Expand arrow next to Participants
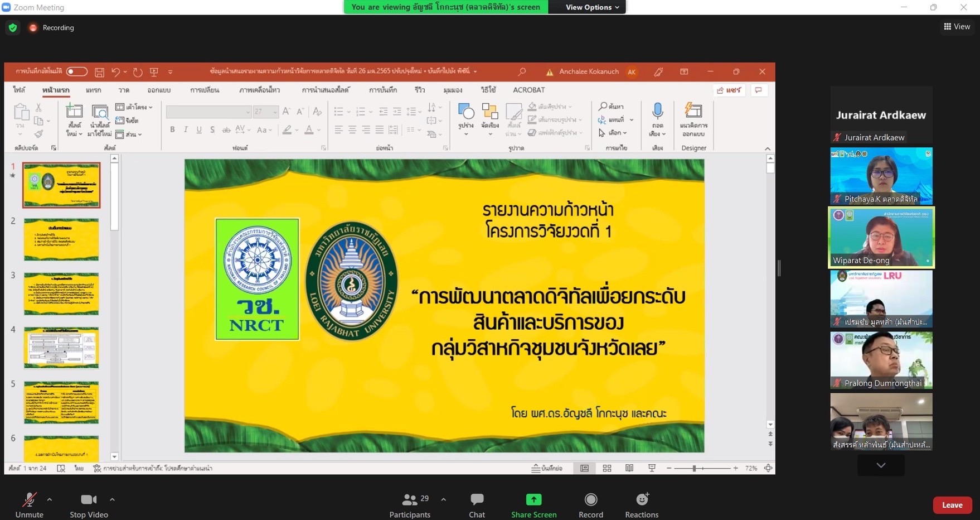This screenshot has width=980, height=520. point(443,499)
